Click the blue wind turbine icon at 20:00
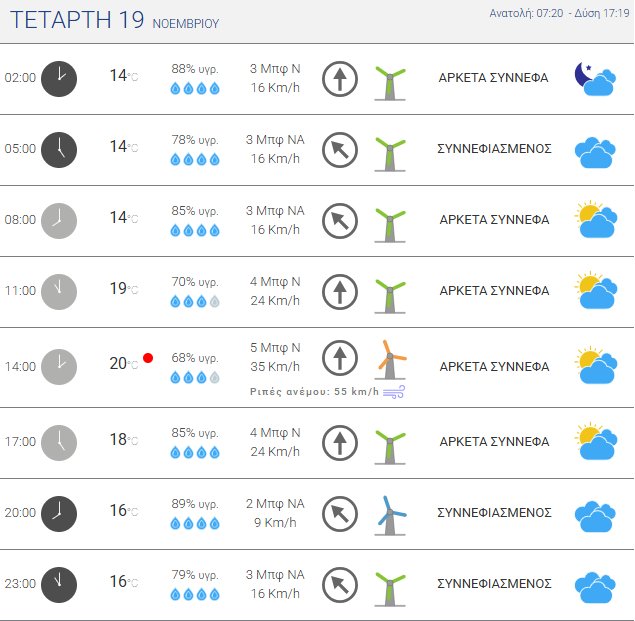635x621 pixels. point(390,514)
